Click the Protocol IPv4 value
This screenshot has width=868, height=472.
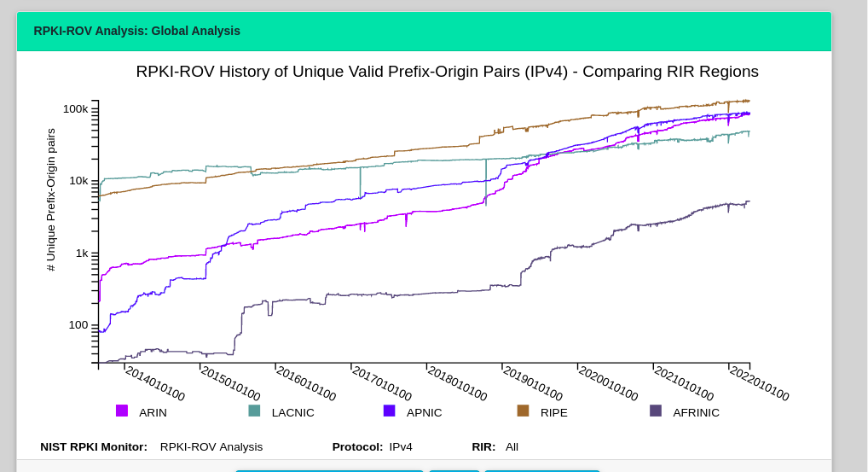[401, 446]
